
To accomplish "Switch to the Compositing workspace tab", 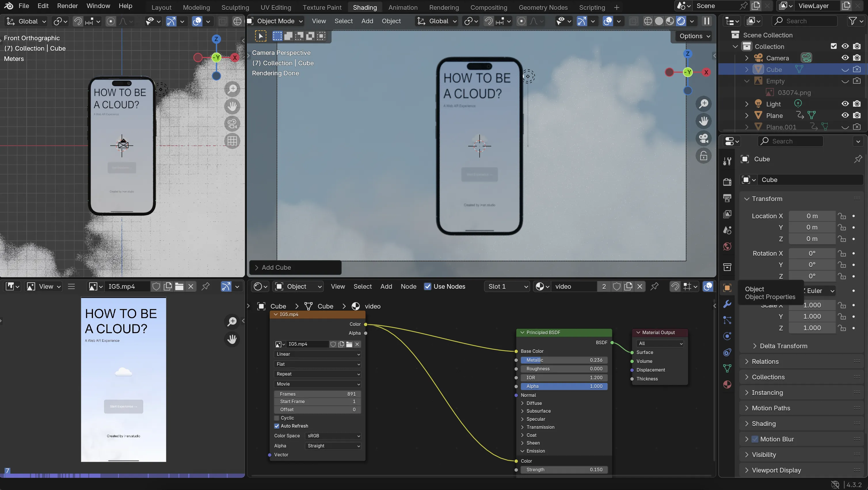I will pyautogui.click(x=489, y=7).
